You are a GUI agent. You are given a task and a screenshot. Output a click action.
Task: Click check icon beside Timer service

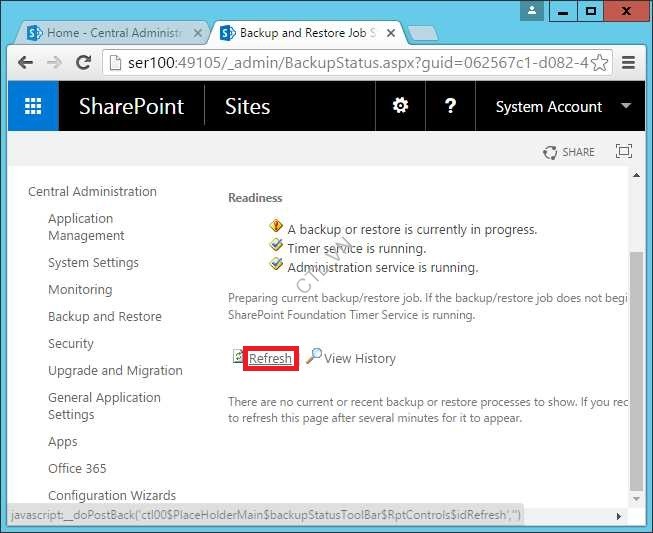point(276,245)
